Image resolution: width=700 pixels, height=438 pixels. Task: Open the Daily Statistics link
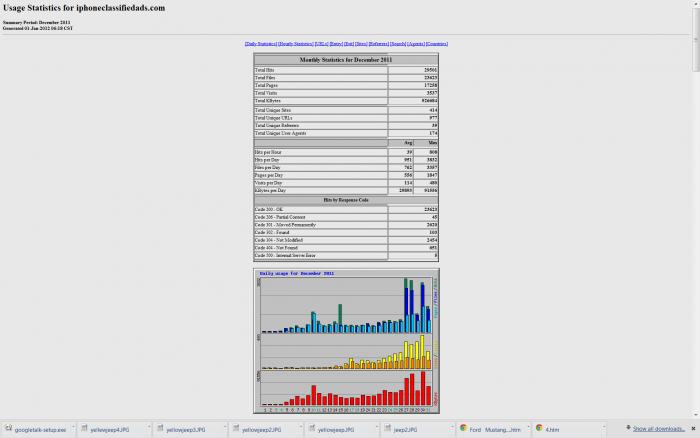pyautogui.click(x=261, y=44)
